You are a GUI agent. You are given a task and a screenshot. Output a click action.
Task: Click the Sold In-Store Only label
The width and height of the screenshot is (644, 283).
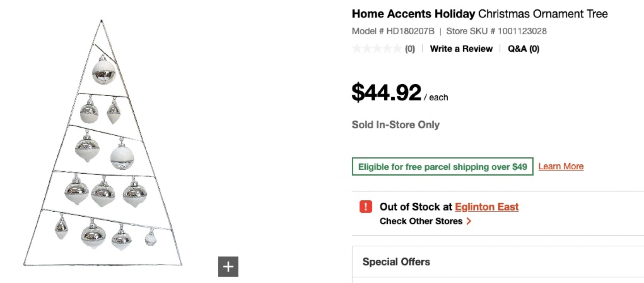pos(395,125)
